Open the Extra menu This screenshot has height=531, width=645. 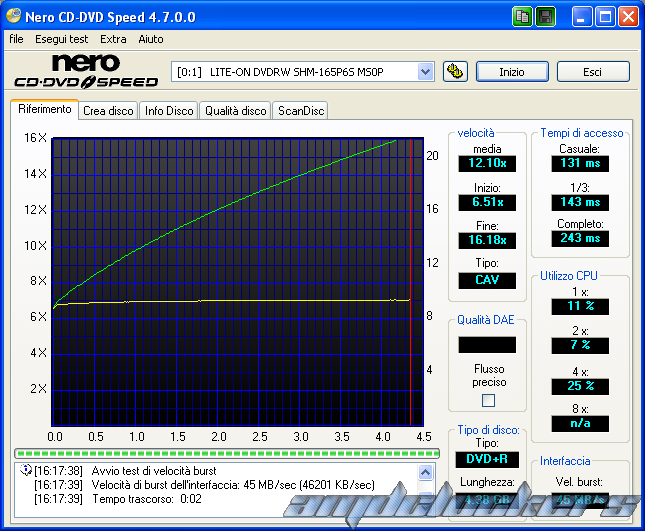coord(113,39)
